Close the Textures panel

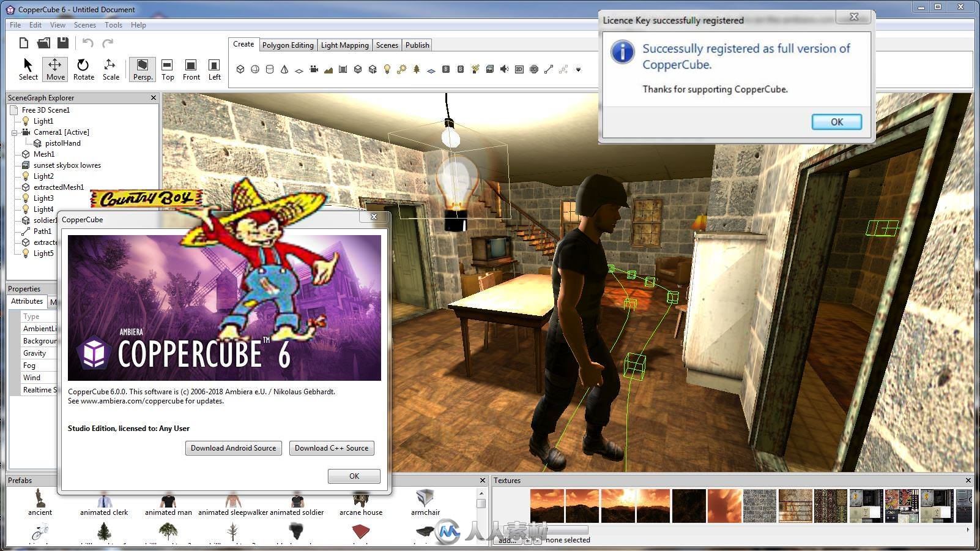click(x=968, y=481)
